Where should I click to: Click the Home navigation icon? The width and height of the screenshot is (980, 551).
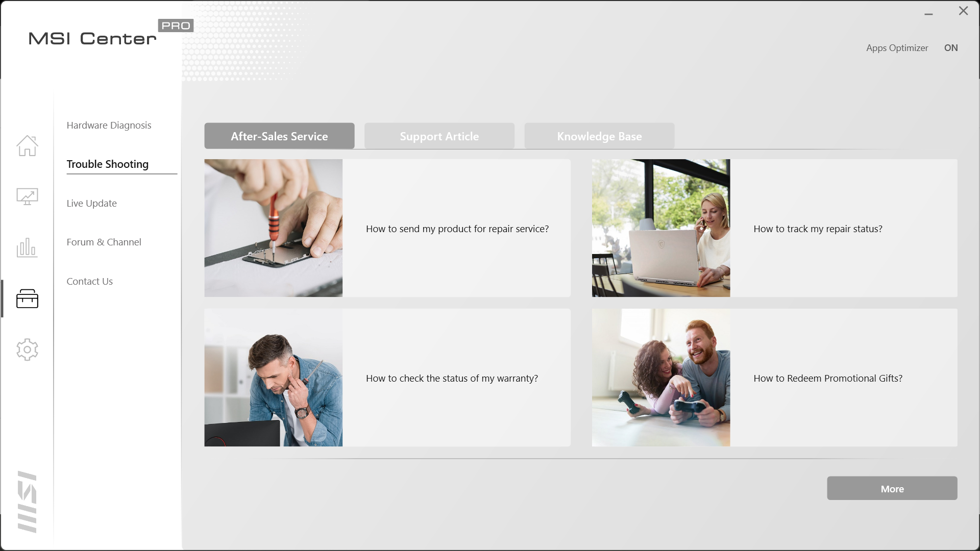click(27, 145)
